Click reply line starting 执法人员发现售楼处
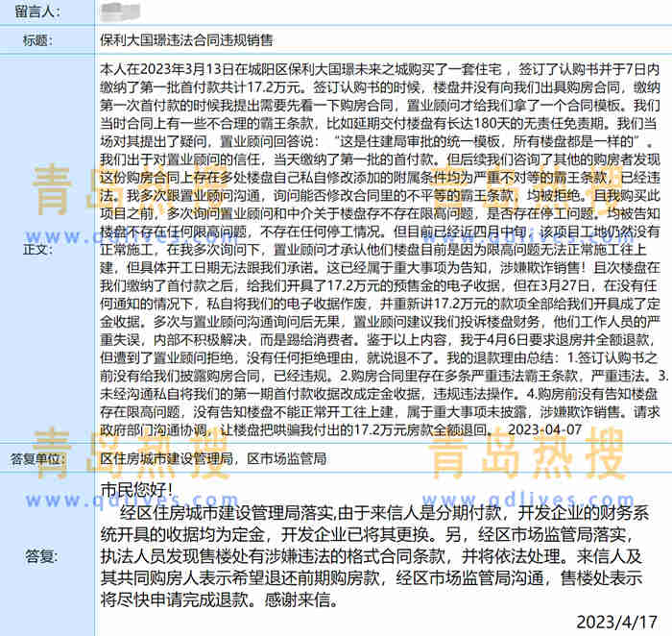The image size is (672, 636). [372, 556]
